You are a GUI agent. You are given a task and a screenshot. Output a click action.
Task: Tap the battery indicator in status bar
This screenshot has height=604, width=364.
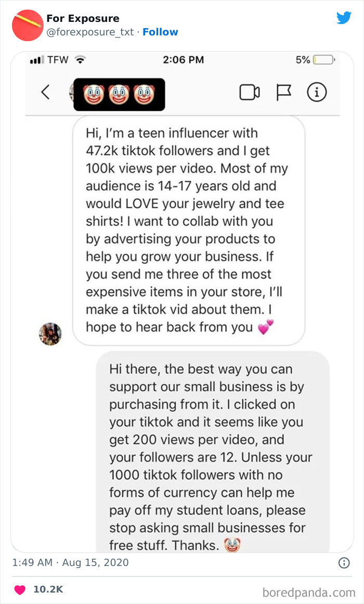(323, 60)
